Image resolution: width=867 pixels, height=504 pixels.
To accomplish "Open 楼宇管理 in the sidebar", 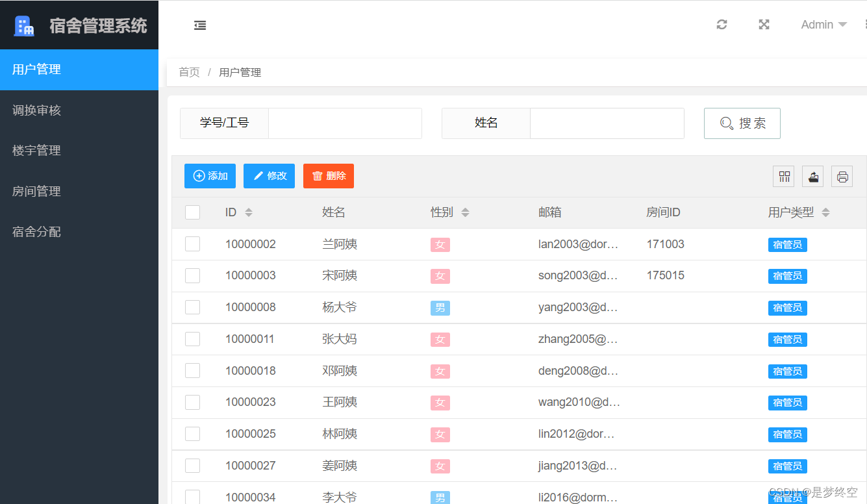I will [79, 151].
